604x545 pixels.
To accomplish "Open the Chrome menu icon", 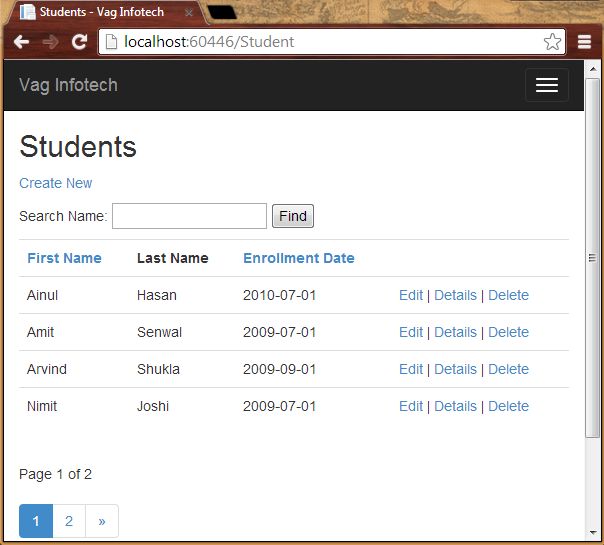I will point(584,42).
